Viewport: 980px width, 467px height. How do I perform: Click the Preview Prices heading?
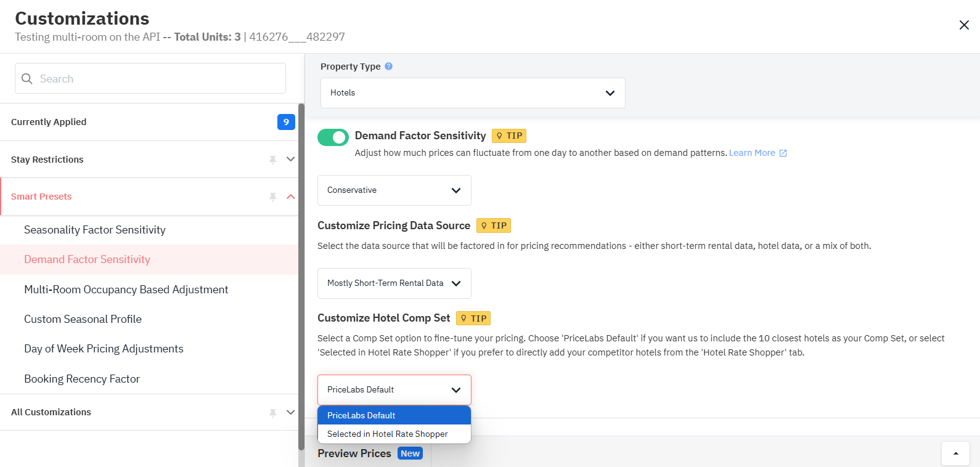pyautogui.click(x=354, y=453)
